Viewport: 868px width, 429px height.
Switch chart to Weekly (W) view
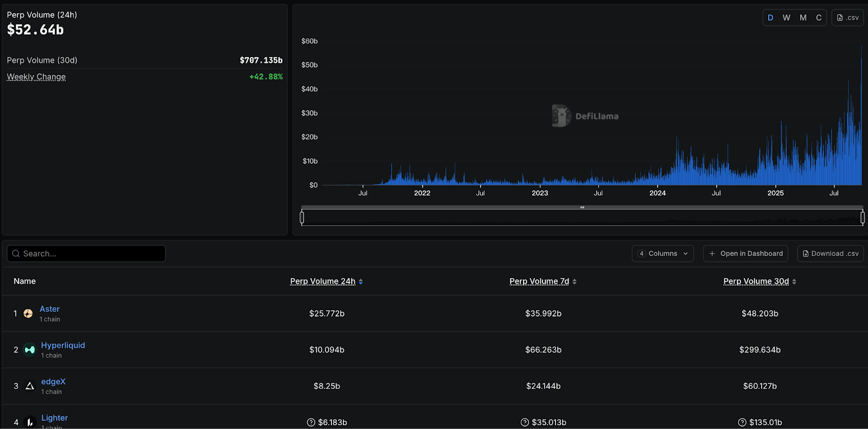787,18
